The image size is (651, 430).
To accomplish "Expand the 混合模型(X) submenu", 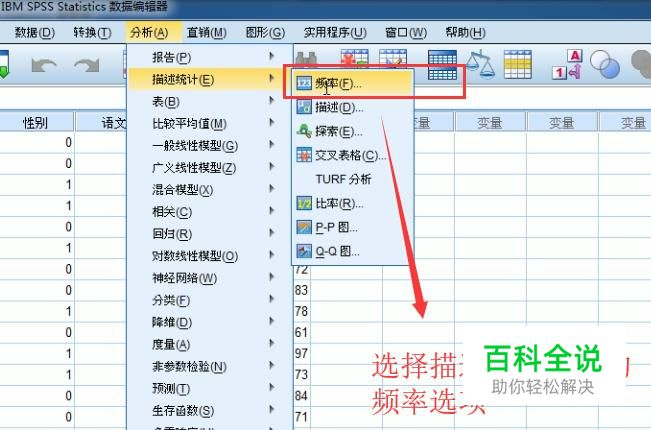I will click(209, 189).
